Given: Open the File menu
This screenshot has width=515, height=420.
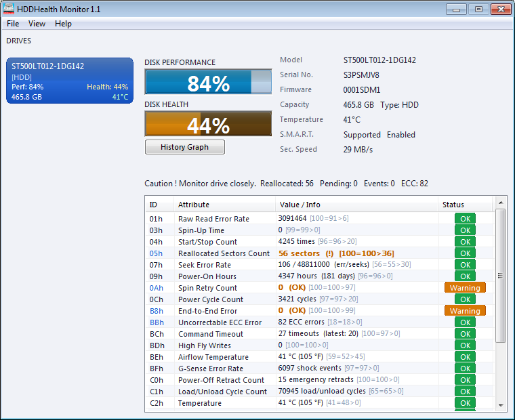Looking at the screenshot, I should coord(13,24).
